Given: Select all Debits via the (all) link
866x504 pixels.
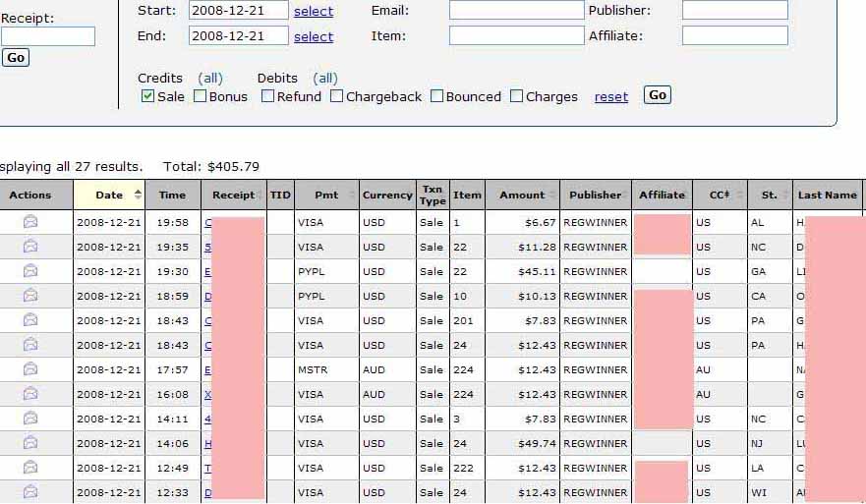Looking at the screenshot, I should pos(324,79).
